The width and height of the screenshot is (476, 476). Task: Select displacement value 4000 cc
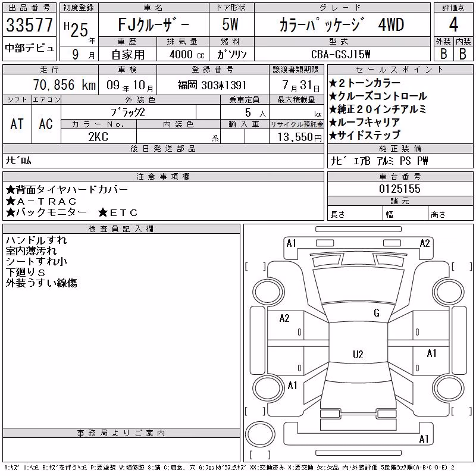pos(187,55)
